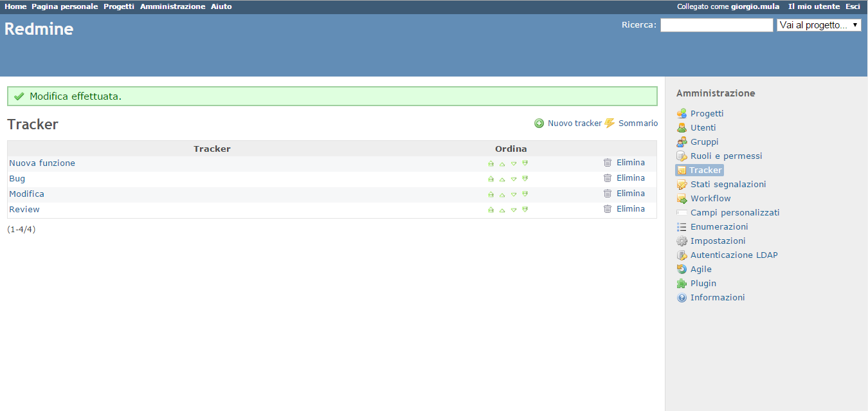Open Amministrazione in top menu
Image resolution: width=868 pixels, height=411 pixels.
(x=173, y=6)
